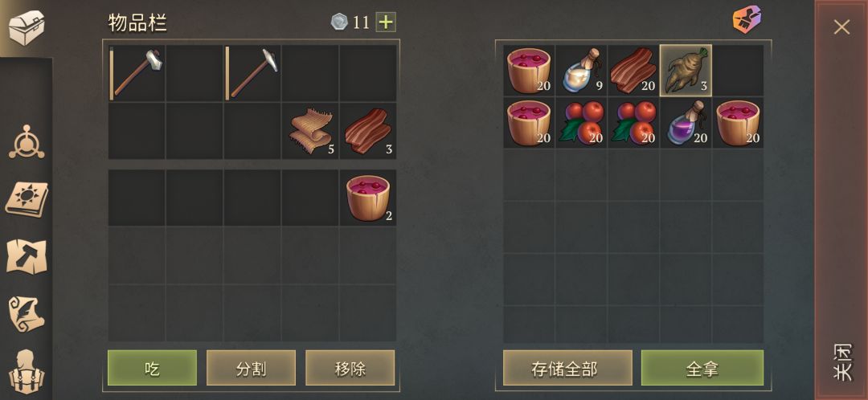Select the purple potion bottle stack
The image size is (868, 400).
(686, 122)
